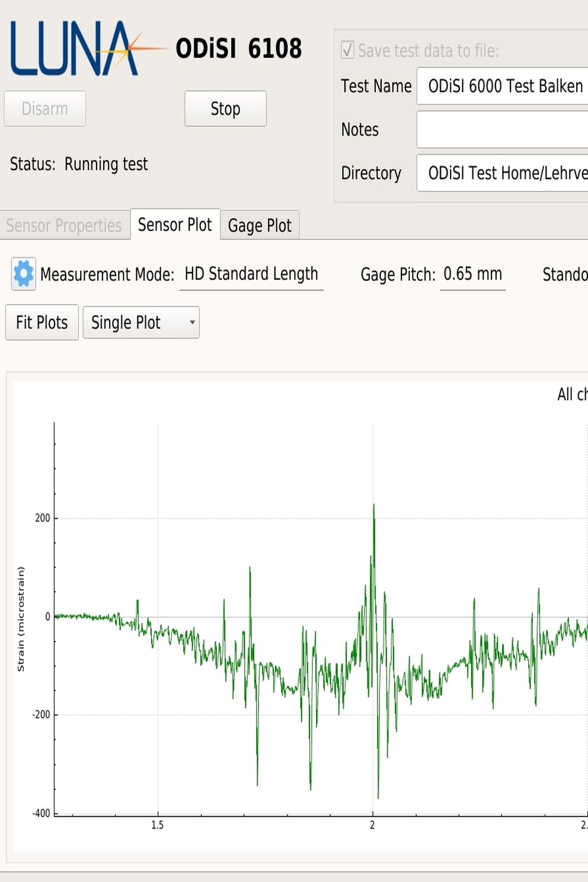588x882 pixels.
Task: Click the Gage Pitch label
Action: coord(398,274)
